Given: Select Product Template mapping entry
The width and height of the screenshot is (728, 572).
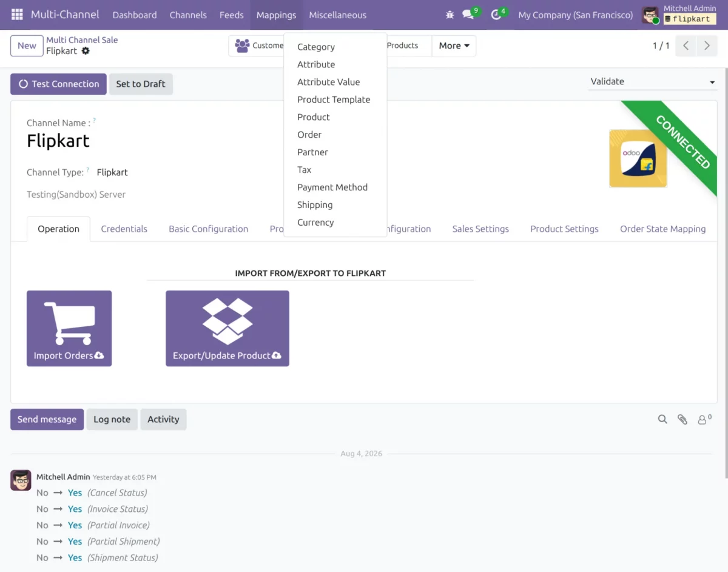Looking at the screenshot, I should (335, 99).
